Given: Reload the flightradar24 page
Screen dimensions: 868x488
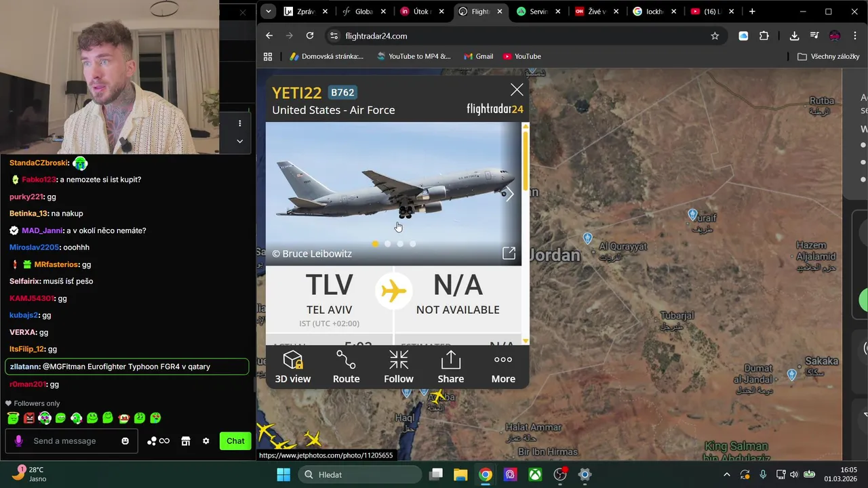Looking at the screenshot, I should (x=310, y=36).
